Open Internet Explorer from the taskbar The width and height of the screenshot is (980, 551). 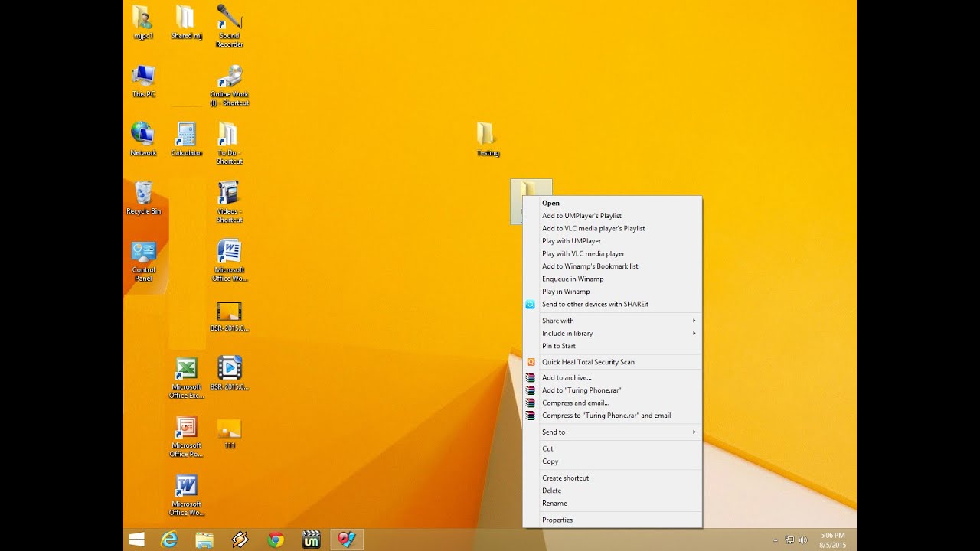(x=169, y=540)
